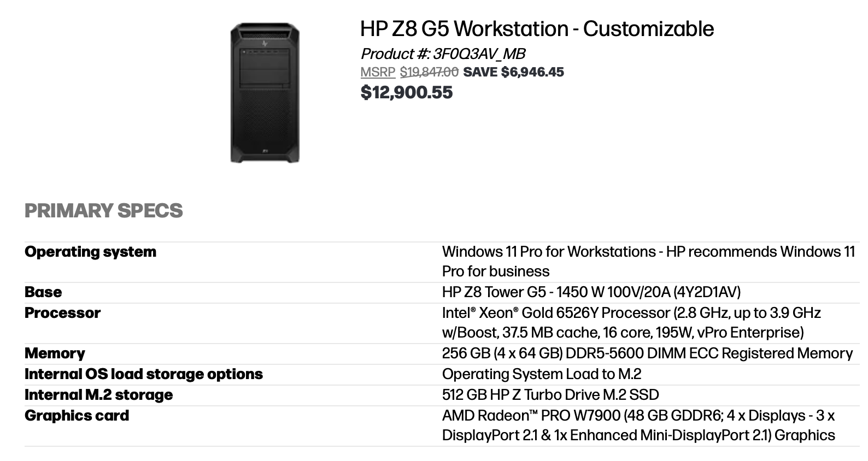Click the PRIMARY SPECS heading
The width and height of the screenshot is (868, 461).
point(104,211)
